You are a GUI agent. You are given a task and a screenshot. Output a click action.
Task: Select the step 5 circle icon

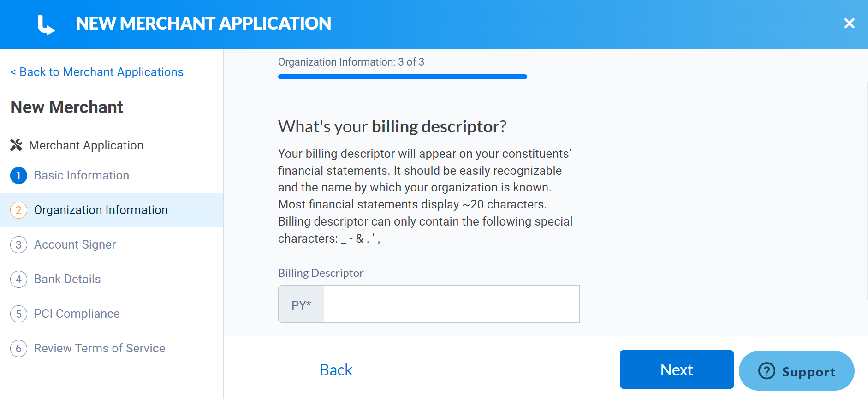coord(18,314)
